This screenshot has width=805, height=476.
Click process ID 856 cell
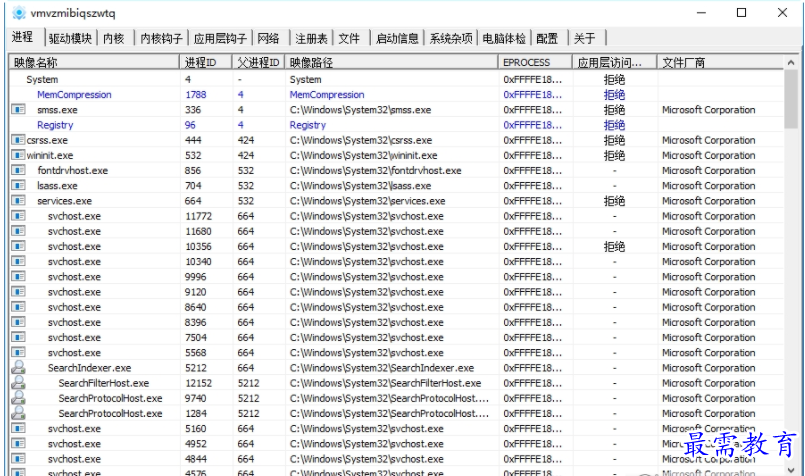pos(193,170)
